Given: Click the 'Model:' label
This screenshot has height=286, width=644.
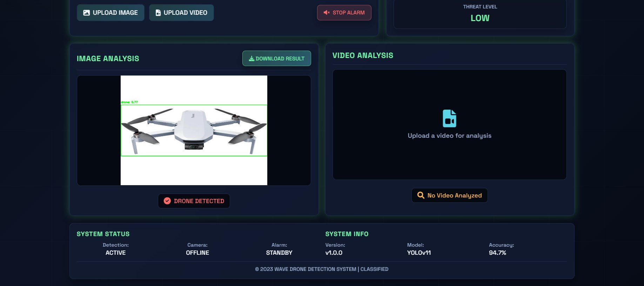Looking at the screenshot, I should click(415, 245).
